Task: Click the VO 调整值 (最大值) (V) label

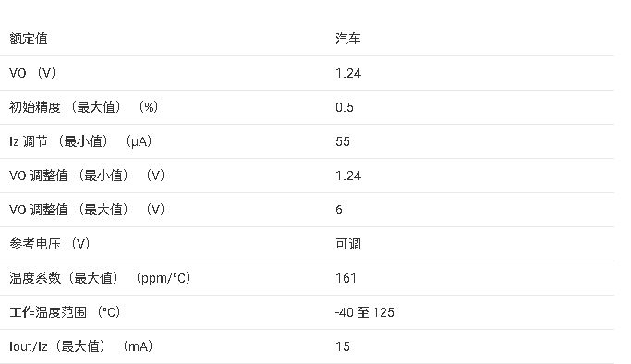Action: pos(87,210)
